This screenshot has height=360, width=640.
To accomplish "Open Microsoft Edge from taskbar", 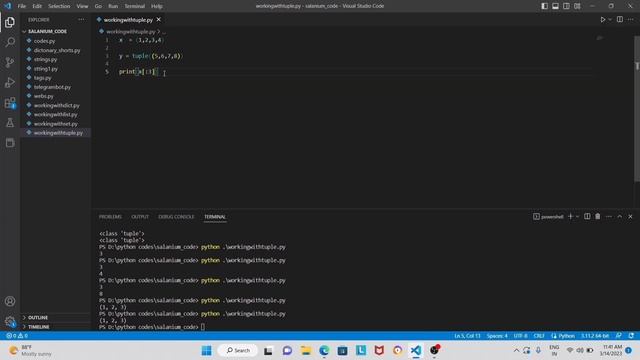I will (x=324, y=350).
